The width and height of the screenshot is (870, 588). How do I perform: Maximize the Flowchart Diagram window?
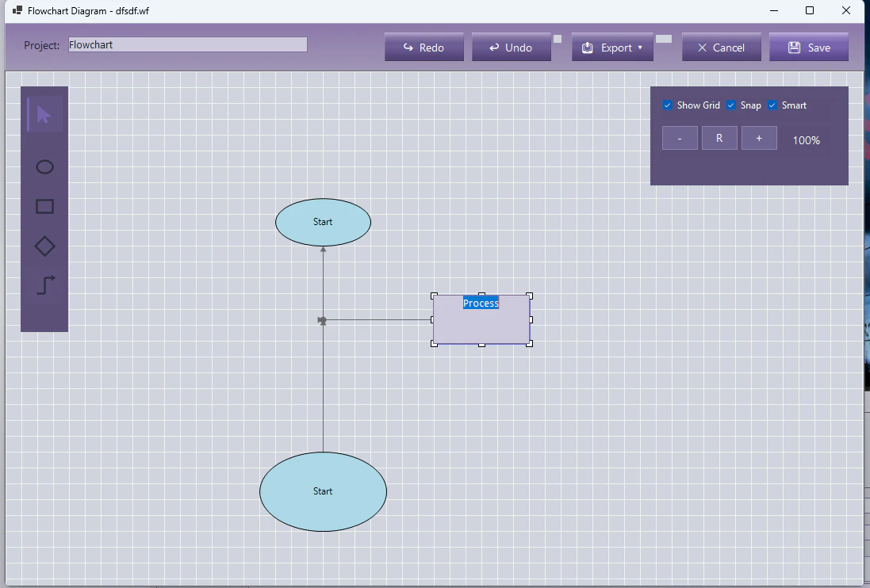tap(810, 10)
